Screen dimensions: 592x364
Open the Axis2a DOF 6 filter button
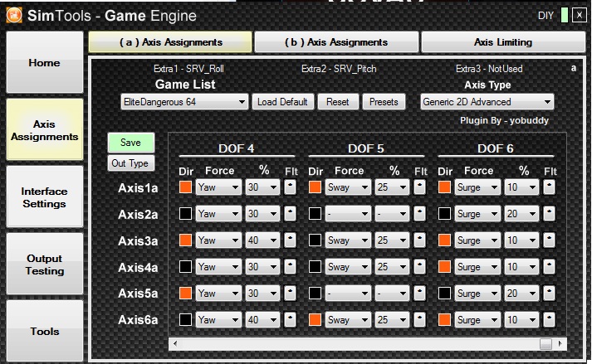point(549,214)
